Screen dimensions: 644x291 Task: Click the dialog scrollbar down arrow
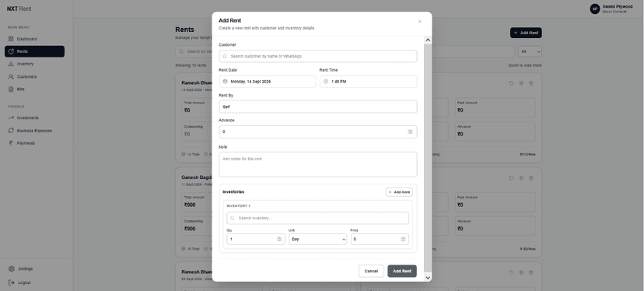428,278
